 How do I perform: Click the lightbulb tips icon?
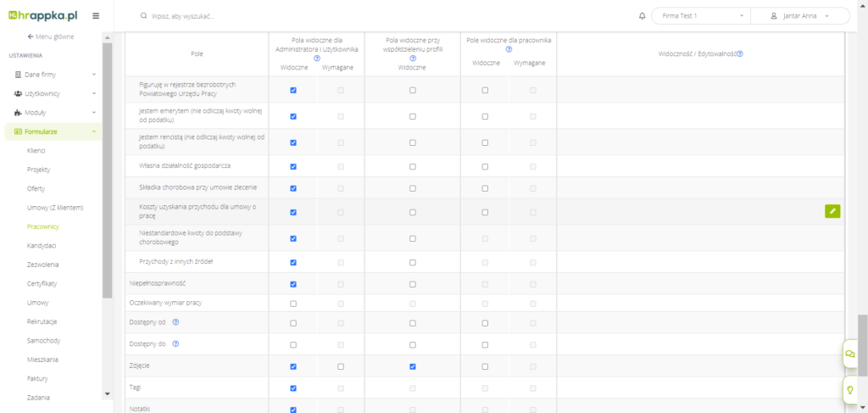[x=849, y=389]
